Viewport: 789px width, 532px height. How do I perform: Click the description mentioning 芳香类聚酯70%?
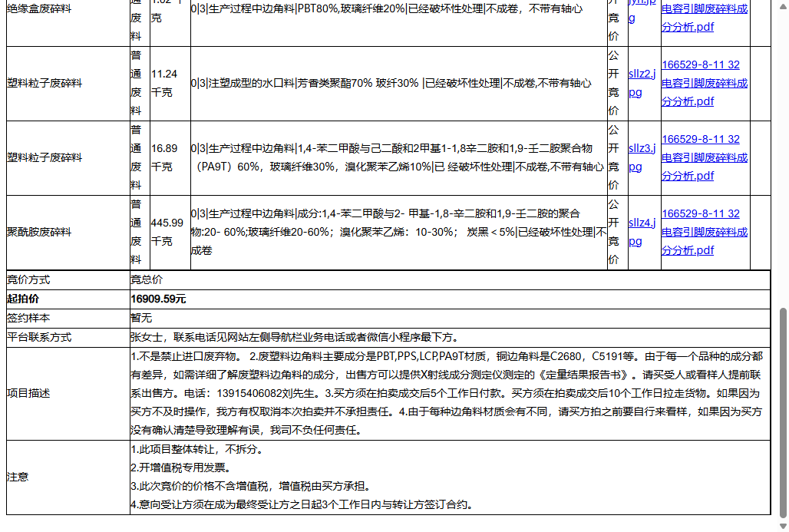point(391,83)
